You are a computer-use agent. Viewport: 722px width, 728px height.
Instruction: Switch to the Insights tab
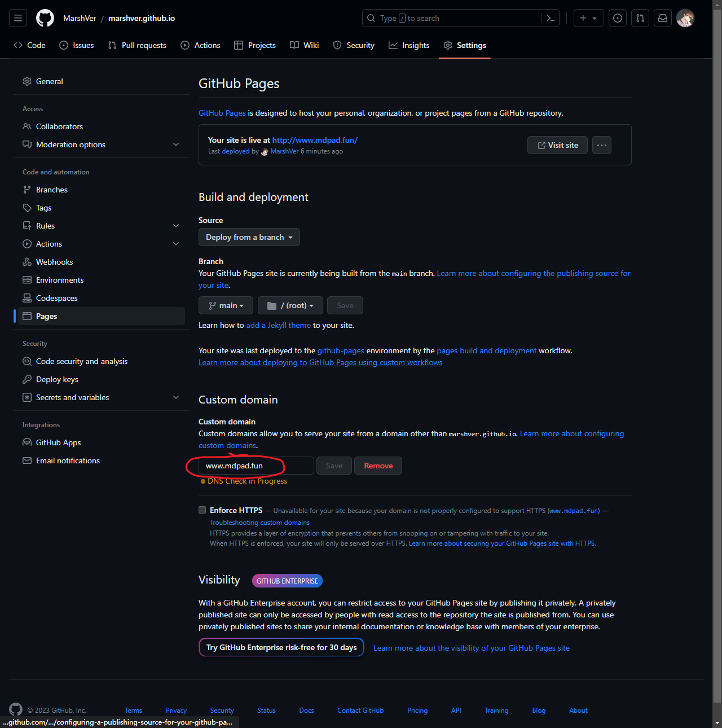click(x=409, y=45)
